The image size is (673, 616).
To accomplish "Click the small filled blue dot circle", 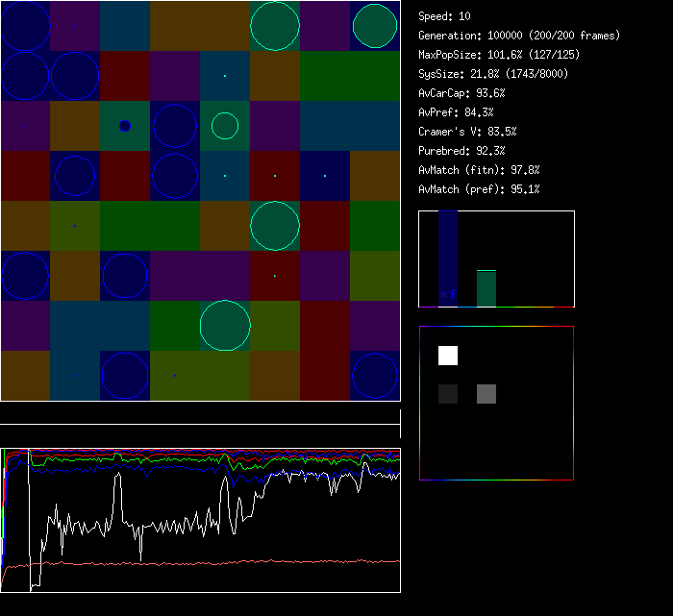I will click(x=124, y=126).
